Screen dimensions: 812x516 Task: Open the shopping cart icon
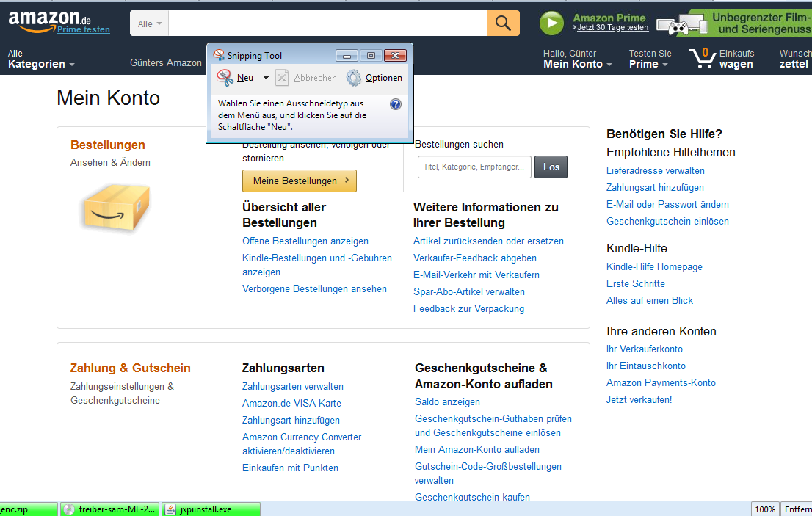(x=702, y=58)
